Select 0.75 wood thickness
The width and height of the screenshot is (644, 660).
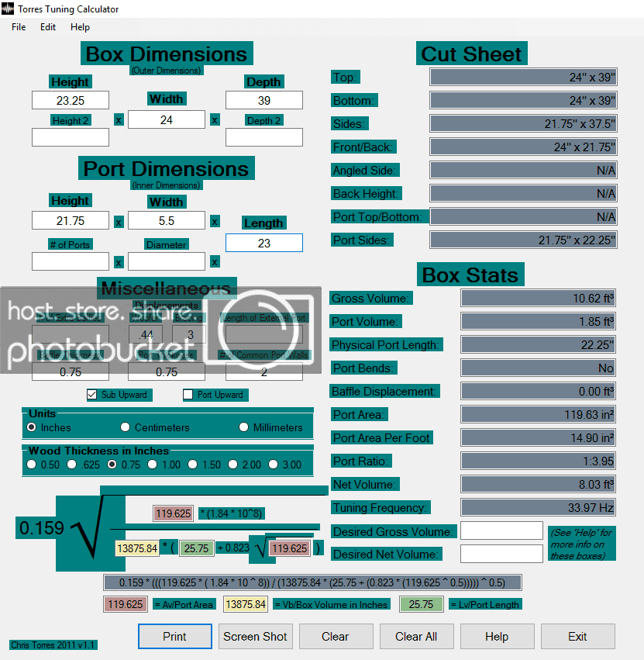[112, 465]
